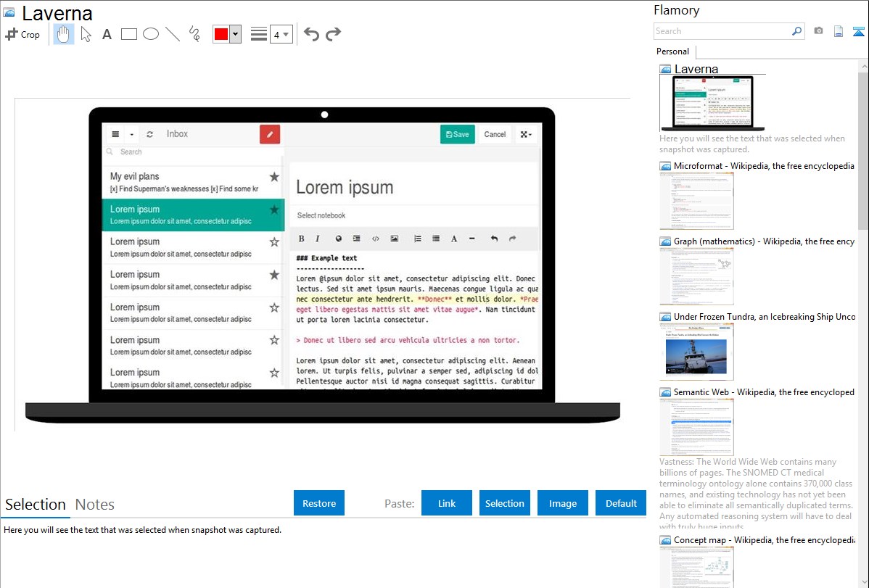This screenshot has height=588, width=869.
Task: Click the snapshot list scrollbar up arrow
Action: point(863,66)
